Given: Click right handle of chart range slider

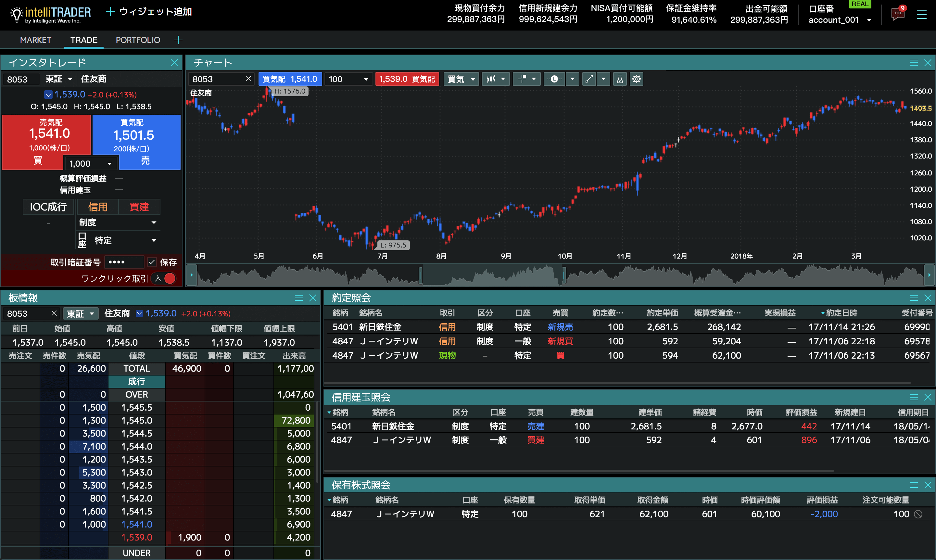Looking at the screenshot, I should [x=563, y=275].
